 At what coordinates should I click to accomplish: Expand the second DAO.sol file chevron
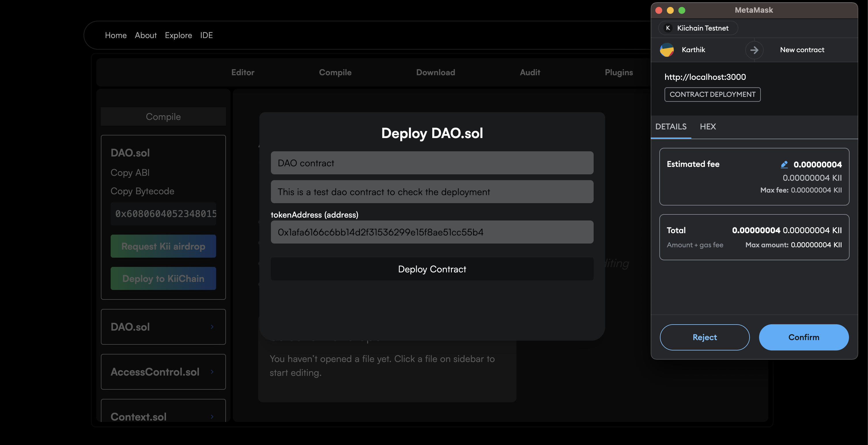[212, 327]
